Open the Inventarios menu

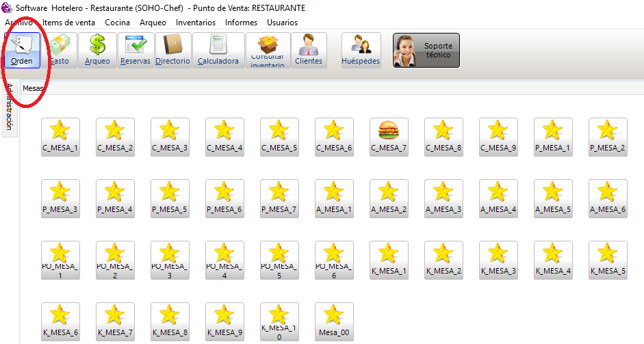click(x=195, y=23)
